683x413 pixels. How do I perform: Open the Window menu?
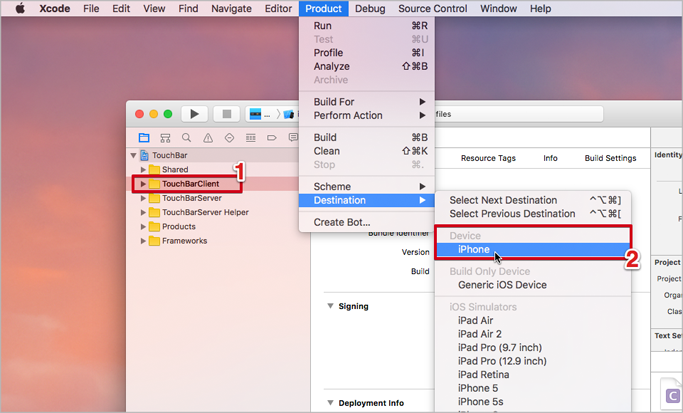coord(498,8)
